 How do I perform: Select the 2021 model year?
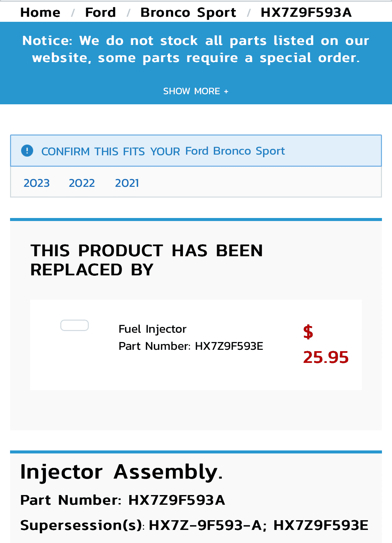[x=127, y=183]
